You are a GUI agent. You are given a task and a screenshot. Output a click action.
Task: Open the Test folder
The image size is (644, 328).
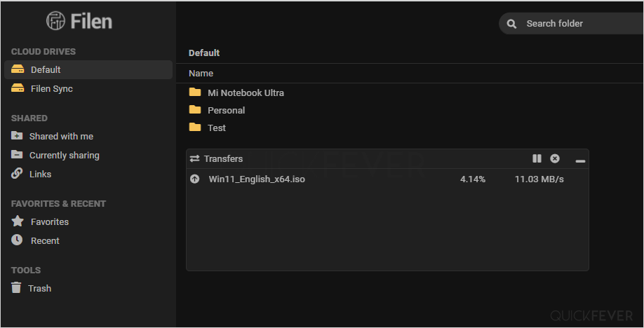coord(217,128)
